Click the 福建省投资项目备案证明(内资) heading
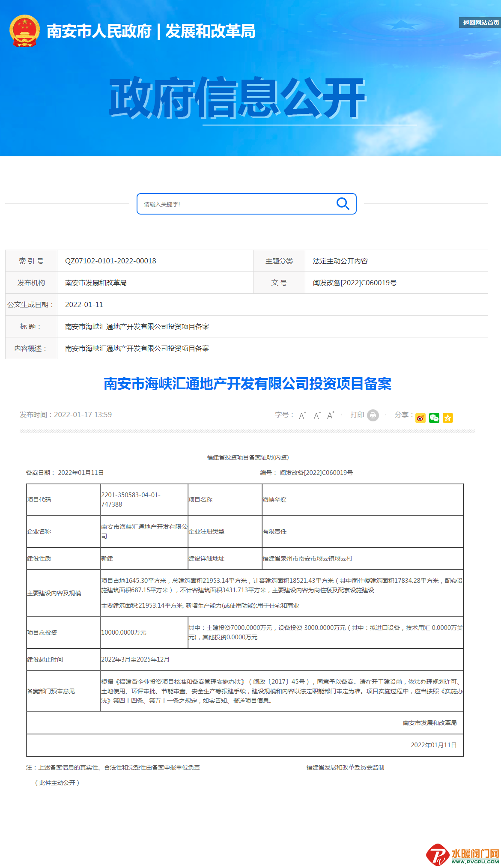The width and height of the screenshot is (501, 868). click(248, 457)
